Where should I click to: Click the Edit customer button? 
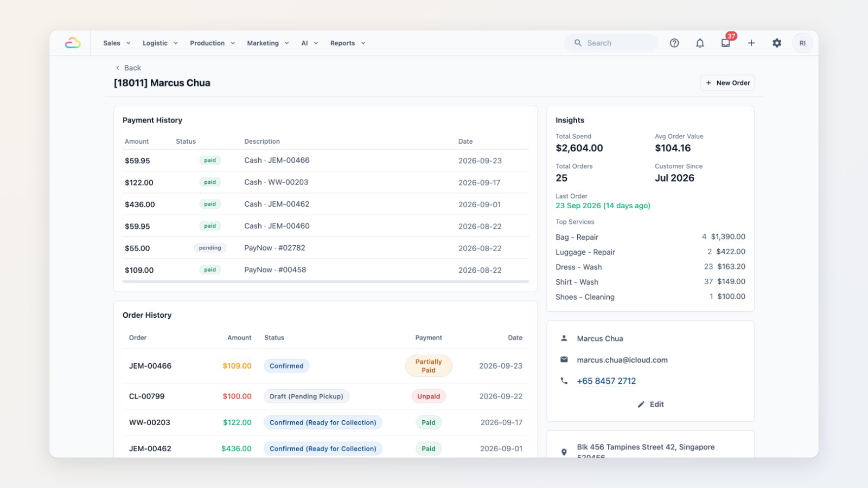[x=650, y=404]
